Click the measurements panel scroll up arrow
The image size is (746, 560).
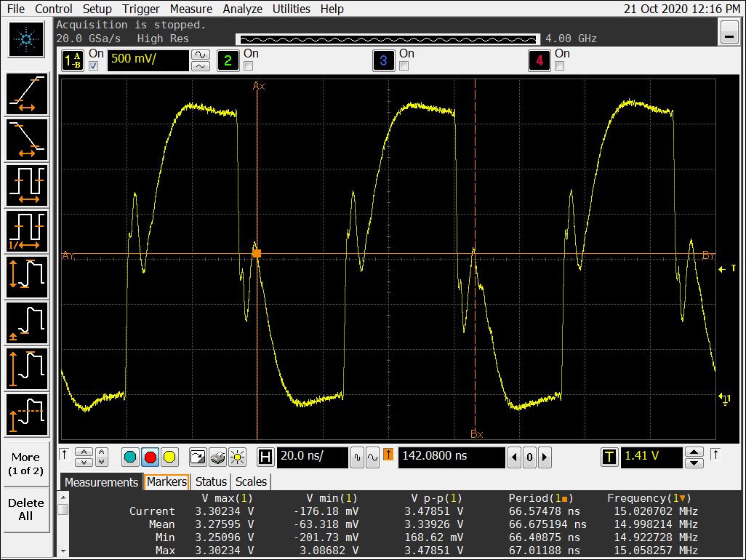point(63,497)
